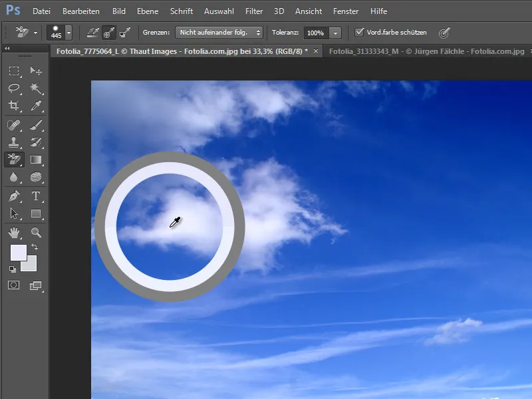532x399 pixels.
Task: Select the Horizontal Type tool
Action: [x=36, y=196]
